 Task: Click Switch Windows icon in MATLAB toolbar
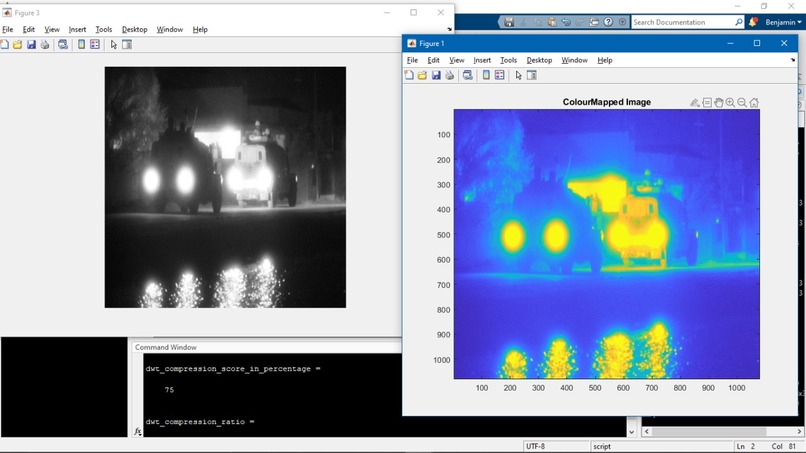[x=594, y=22]
